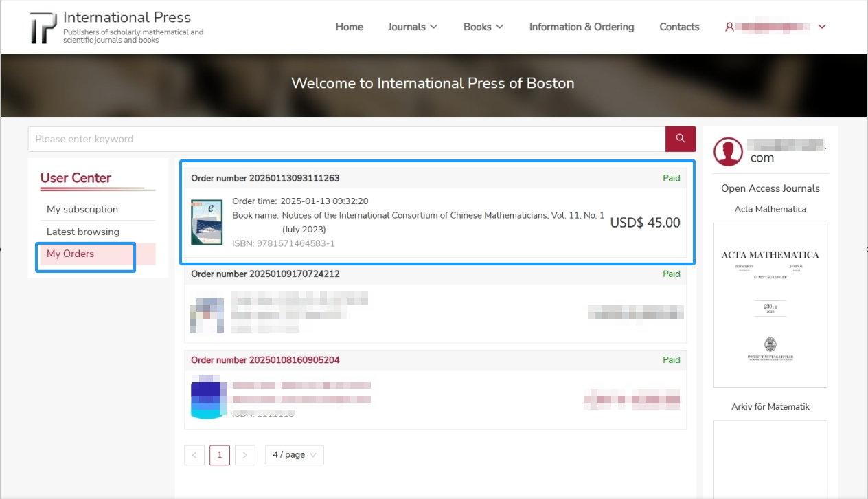Click the International Press site title
This screenshot has height=499, width=868.
127,18
